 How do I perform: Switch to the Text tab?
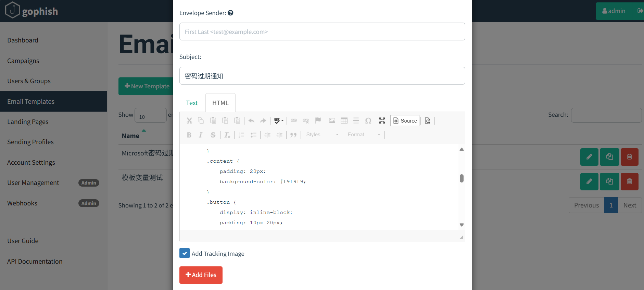192,103
